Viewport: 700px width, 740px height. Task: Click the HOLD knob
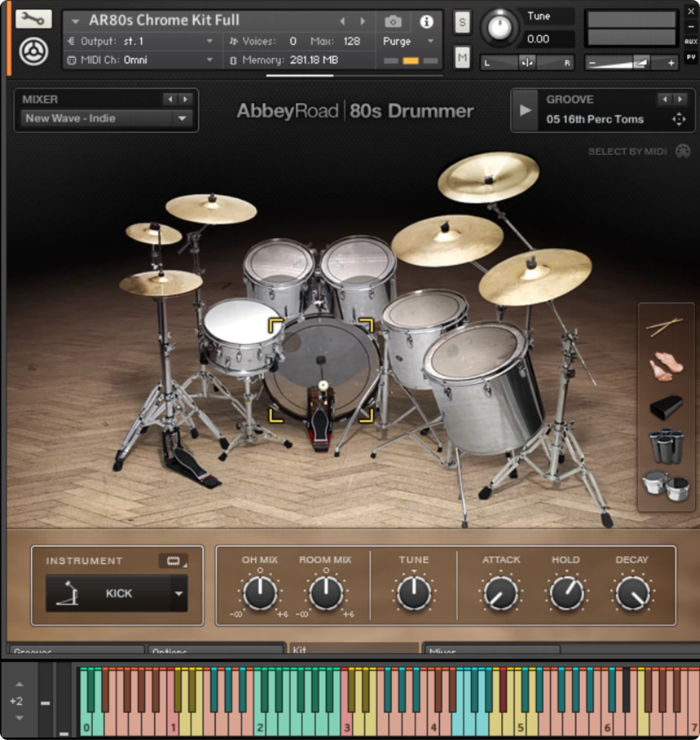(566, 592)
